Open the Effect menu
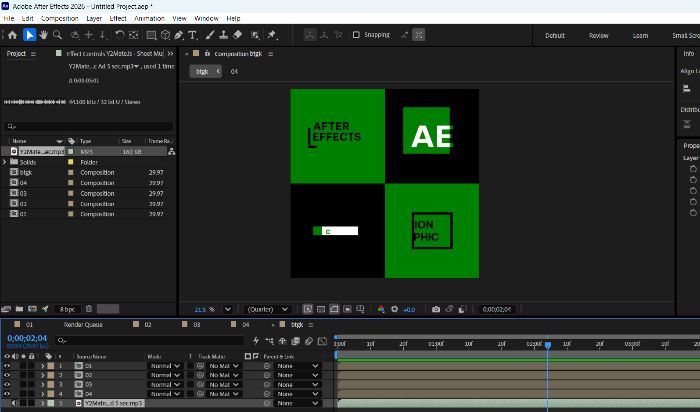This screenshot has width=700, height=412. click(118, 18)
